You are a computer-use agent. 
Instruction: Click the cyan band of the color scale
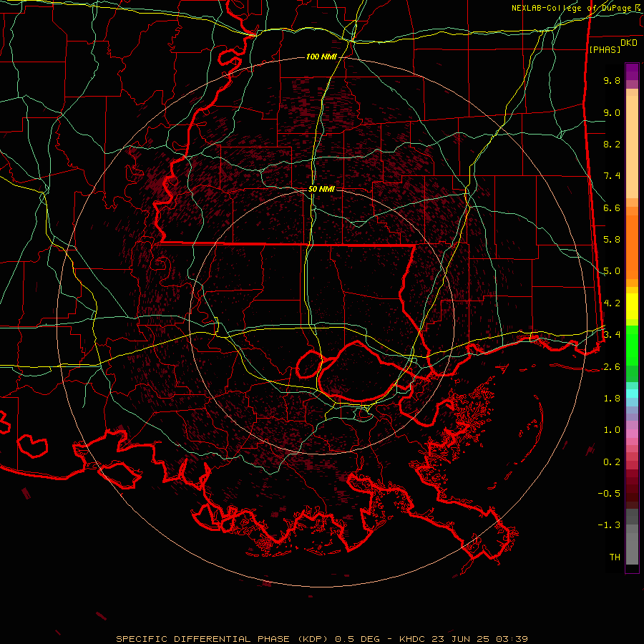pos(632,394)
